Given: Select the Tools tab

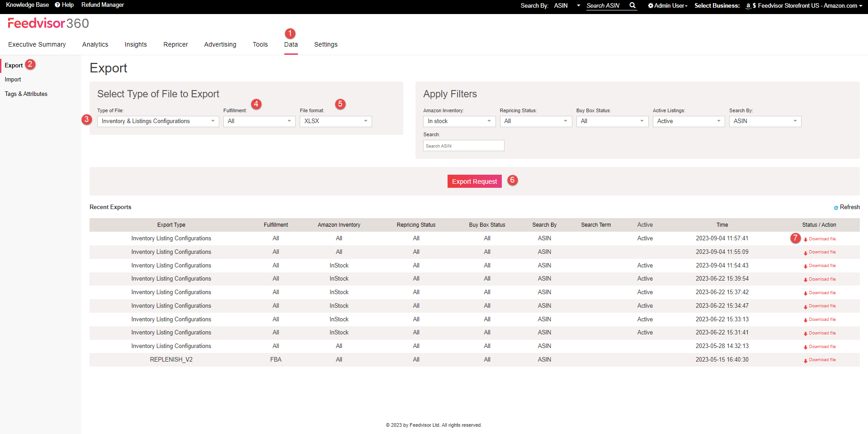Looking at the screenshot, I should pyautogui.click(x=260, y=44).
